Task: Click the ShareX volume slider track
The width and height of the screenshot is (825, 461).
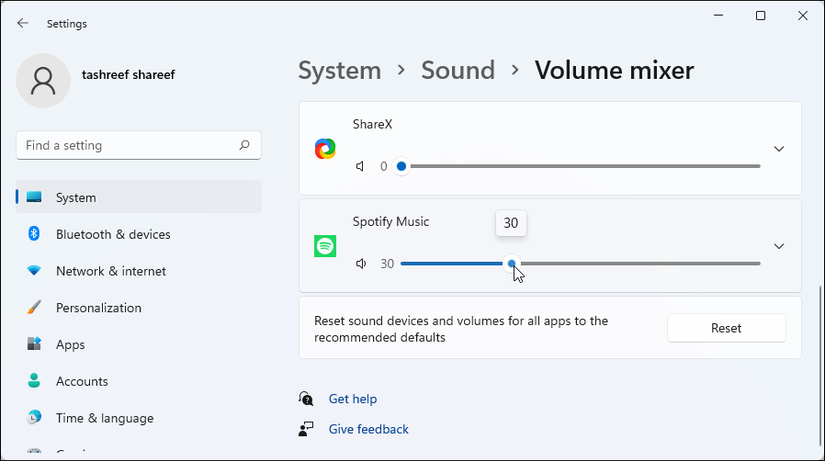Action: 581,166
